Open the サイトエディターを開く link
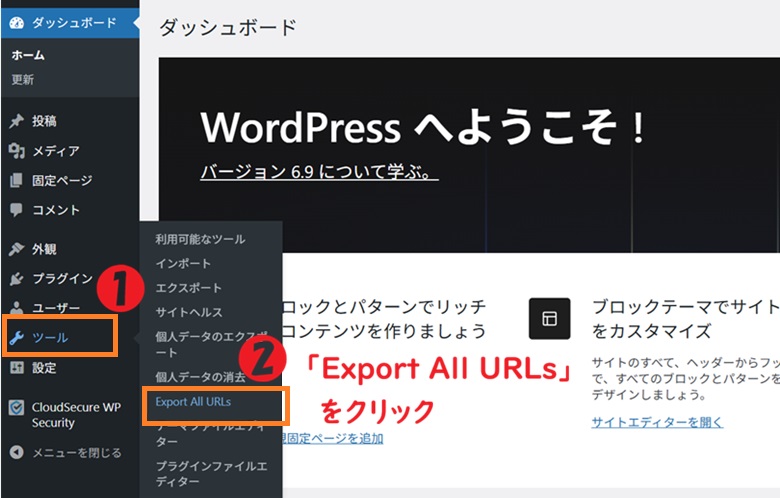The height and width of the screenshot is (498, 780). point(657,422)
